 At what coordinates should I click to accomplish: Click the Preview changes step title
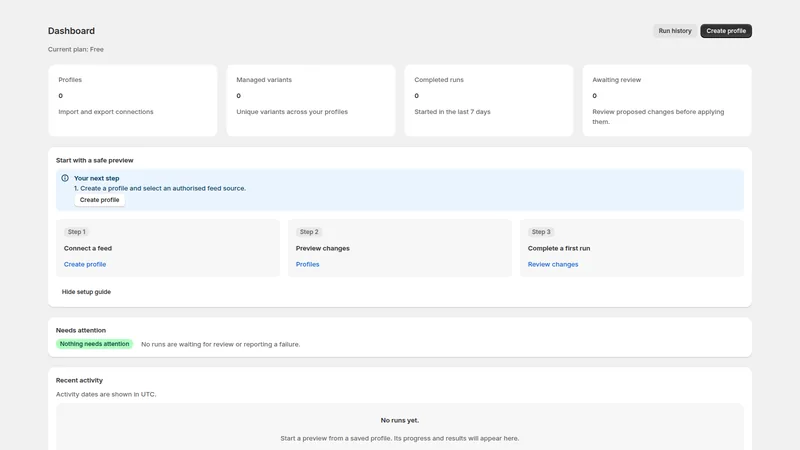click(x=322, y=248)
